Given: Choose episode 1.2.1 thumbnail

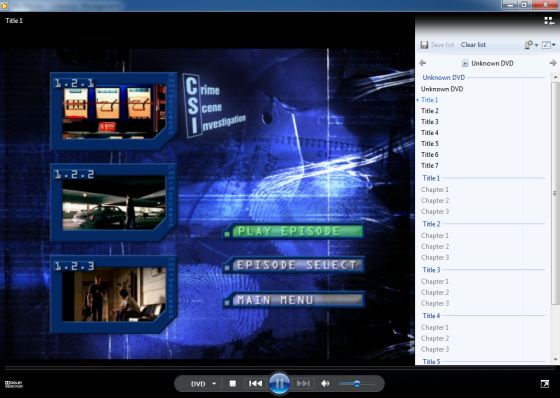Looking at the screenshot, I should 114,111.
